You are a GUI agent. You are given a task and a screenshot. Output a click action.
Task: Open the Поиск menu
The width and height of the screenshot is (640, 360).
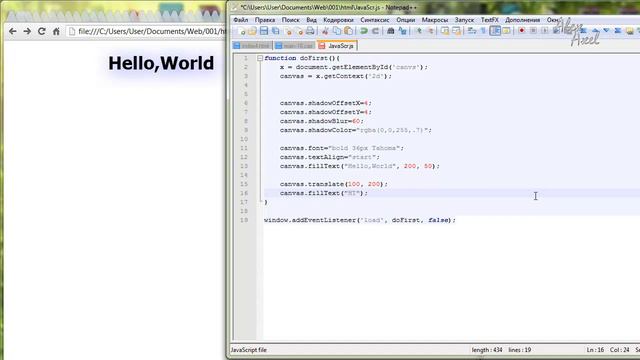[x=291, y=20]
